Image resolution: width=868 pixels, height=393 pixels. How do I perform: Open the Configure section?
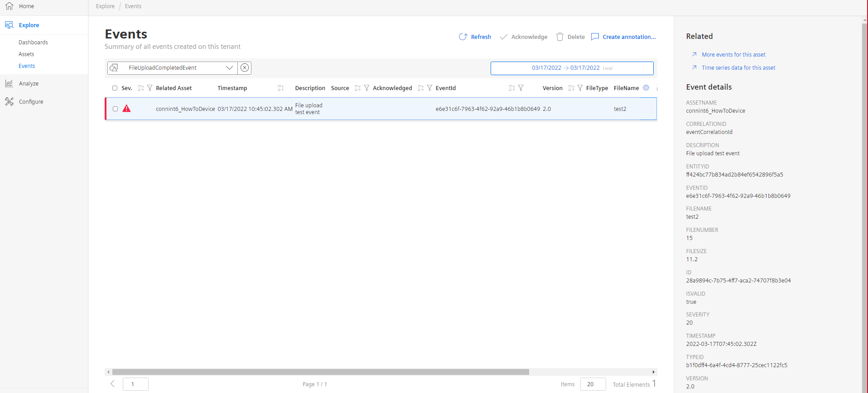pos(31,102)
